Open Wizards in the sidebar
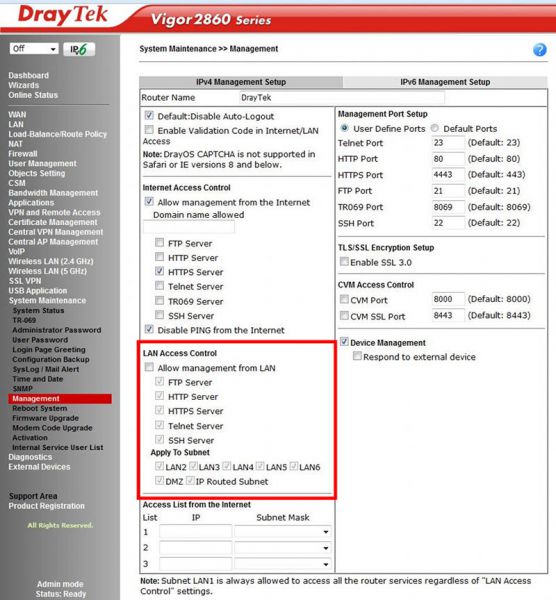 (24, 85)
